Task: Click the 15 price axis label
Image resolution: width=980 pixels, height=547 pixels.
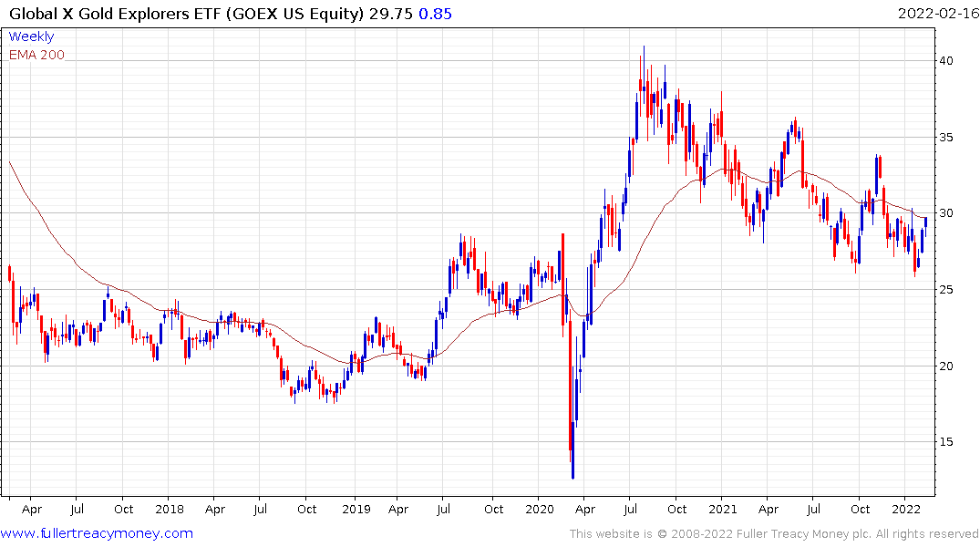Action: pyautogui.click(x=945, y=442)
